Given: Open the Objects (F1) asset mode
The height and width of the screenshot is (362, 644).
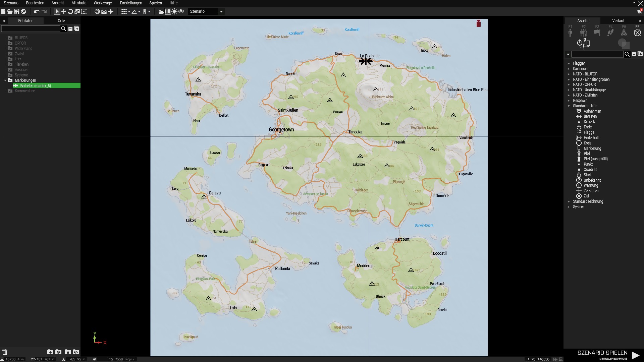Looking at the screenshot, I should pos(570,32).
